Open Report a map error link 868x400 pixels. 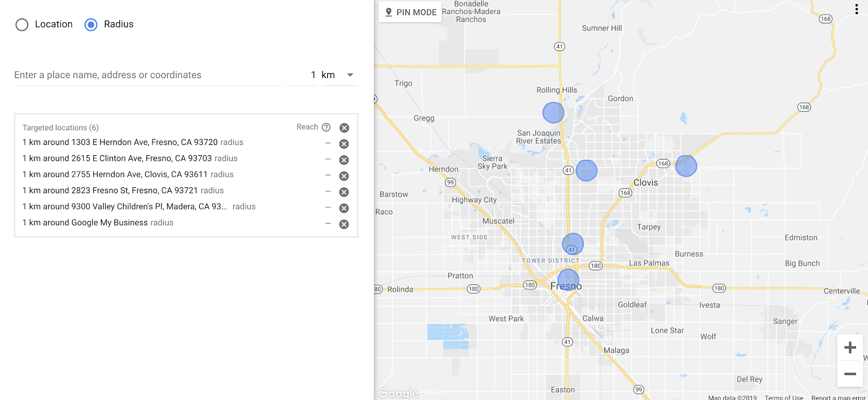(839, 397)
